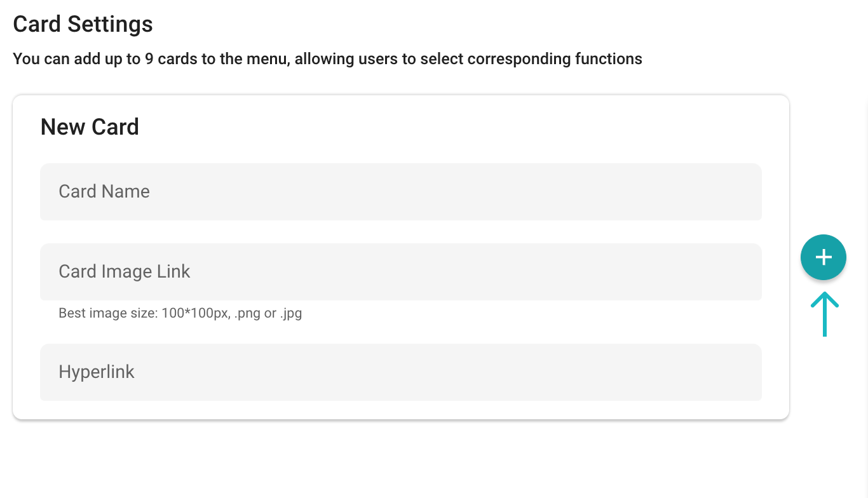Click empty space right of the New Card title

click(x=445, y=127)
